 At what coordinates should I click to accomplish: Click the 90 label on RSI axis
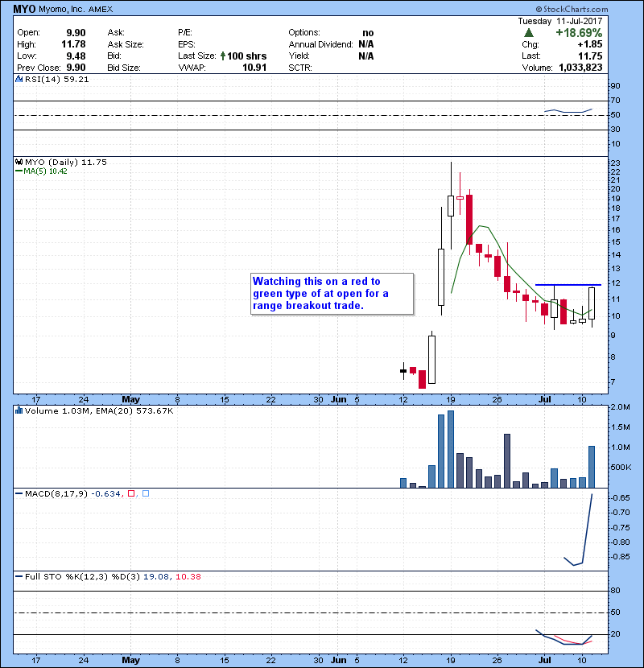point(616,85)
